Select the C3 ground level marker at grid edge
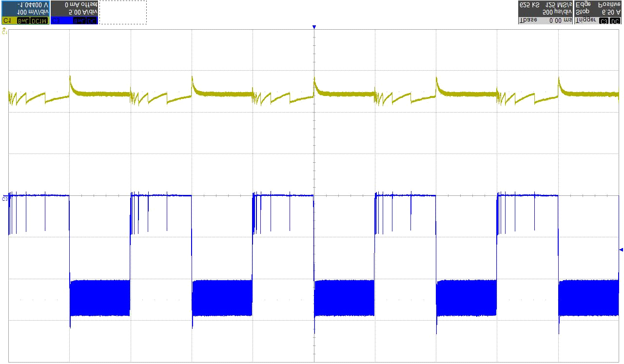This screenshot has width=624, height=364. 4,198
